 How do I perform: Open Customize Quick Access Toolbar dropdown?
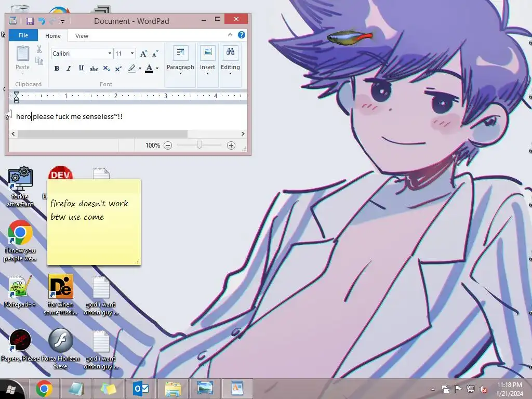(62, 22)
